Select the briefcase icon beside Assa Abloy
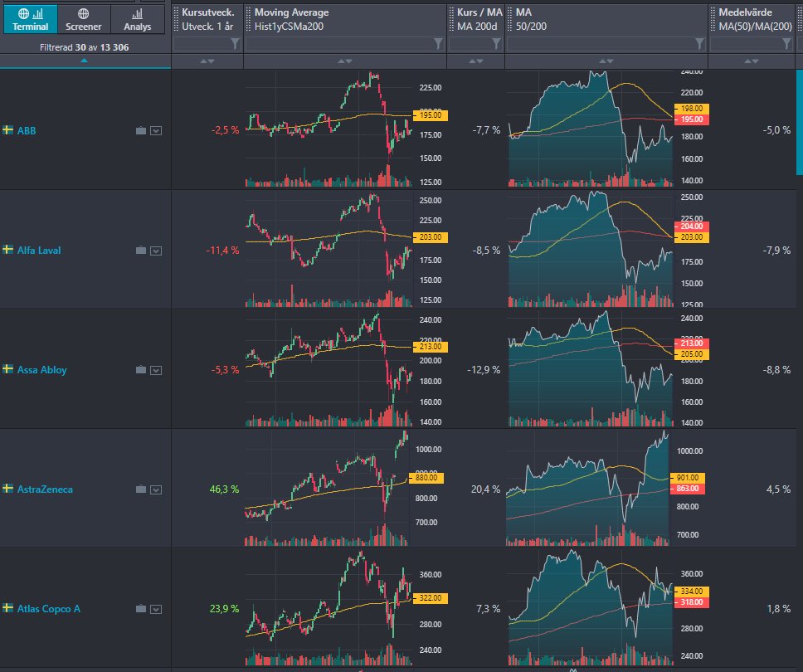Viewport: 803px width, 672px height. (x=141, y=370)
